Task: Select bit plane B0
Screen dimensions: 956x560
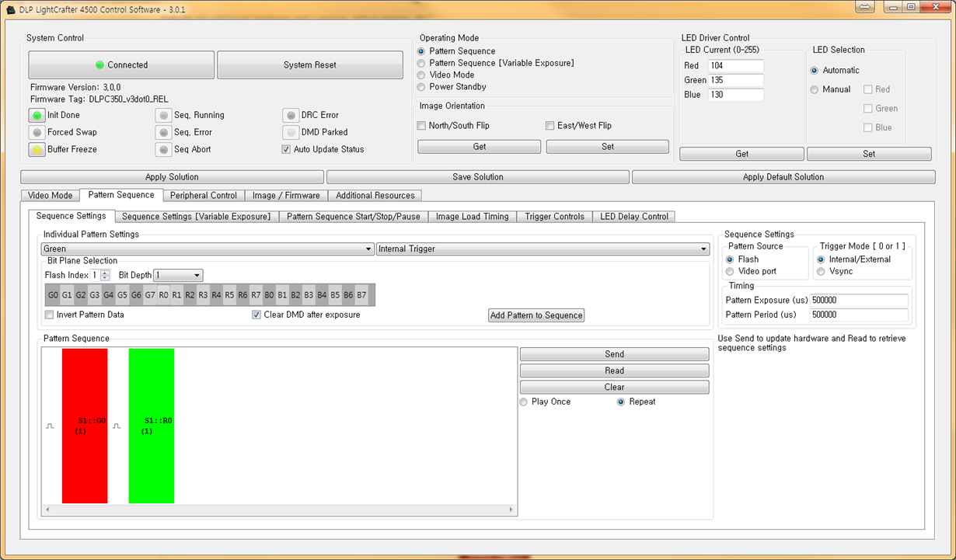Action: 269,295
